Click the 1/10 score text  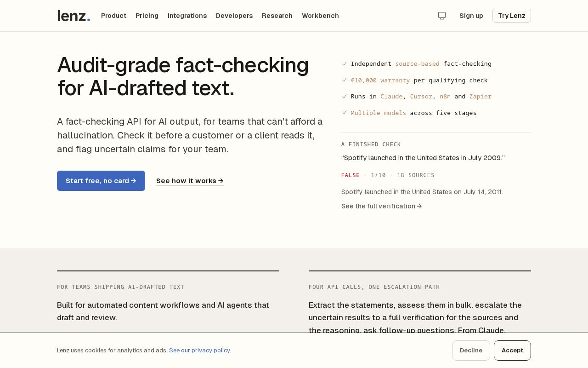[379, 175]
